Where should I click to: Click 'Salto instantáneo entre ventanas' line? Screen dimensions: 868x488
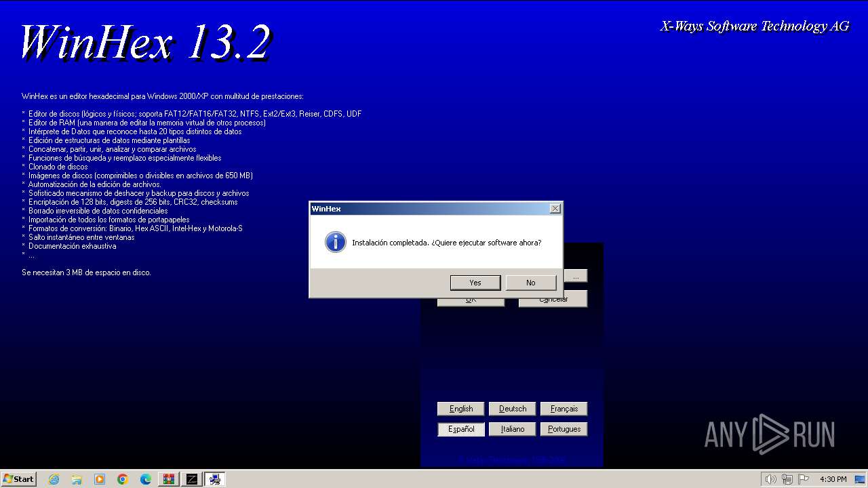[x=81, y=237]
